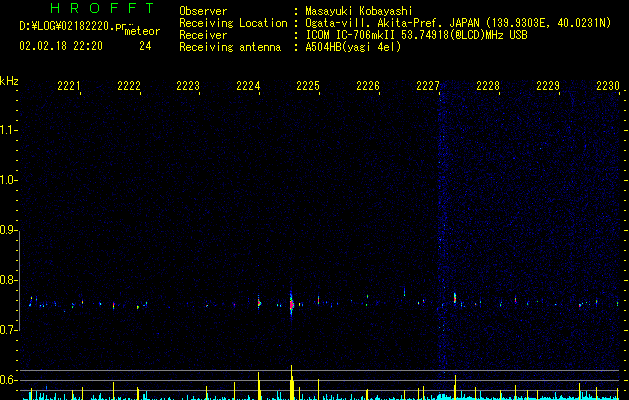Click the strong meteor echo near 2224:30

292,304
